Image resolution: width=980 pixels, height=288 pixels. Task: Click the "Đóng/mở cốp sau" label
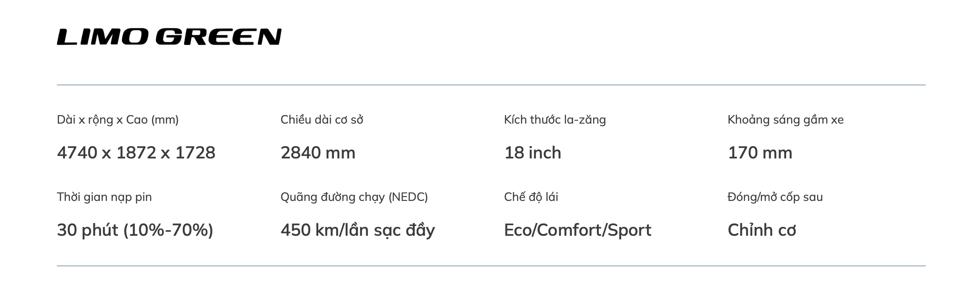[775, 197]
